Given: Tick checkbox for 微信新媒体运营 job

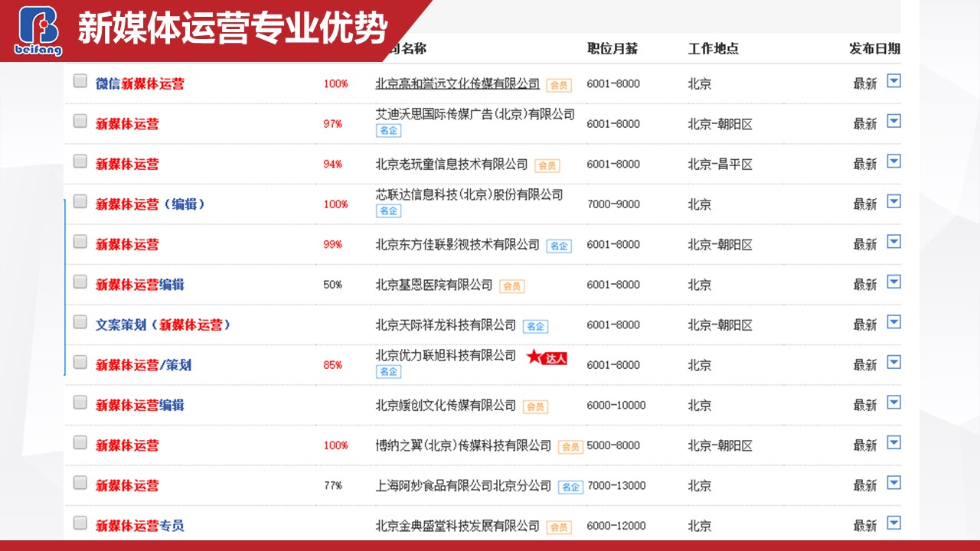Looking at the screenshot, I should pos(80,80).
